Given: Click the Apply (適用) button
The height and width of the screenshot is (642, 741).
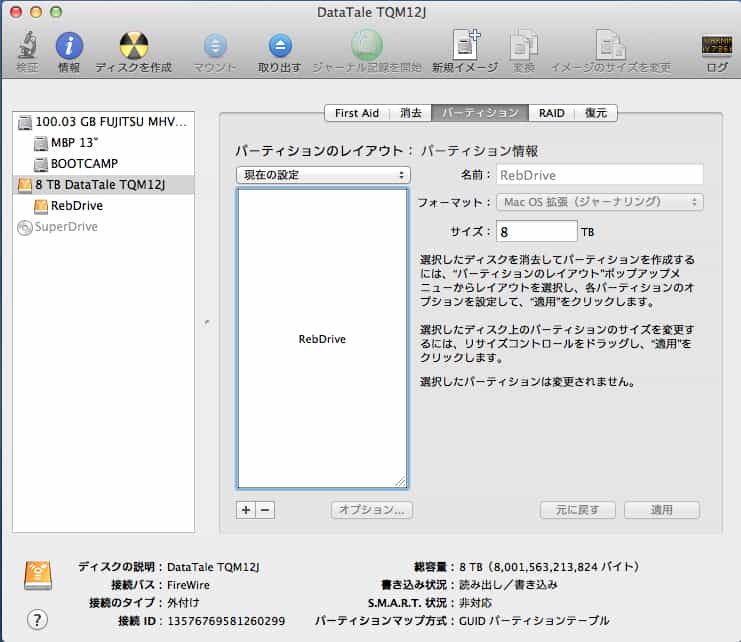Looking at the screenshot, I should click(662, 510).
